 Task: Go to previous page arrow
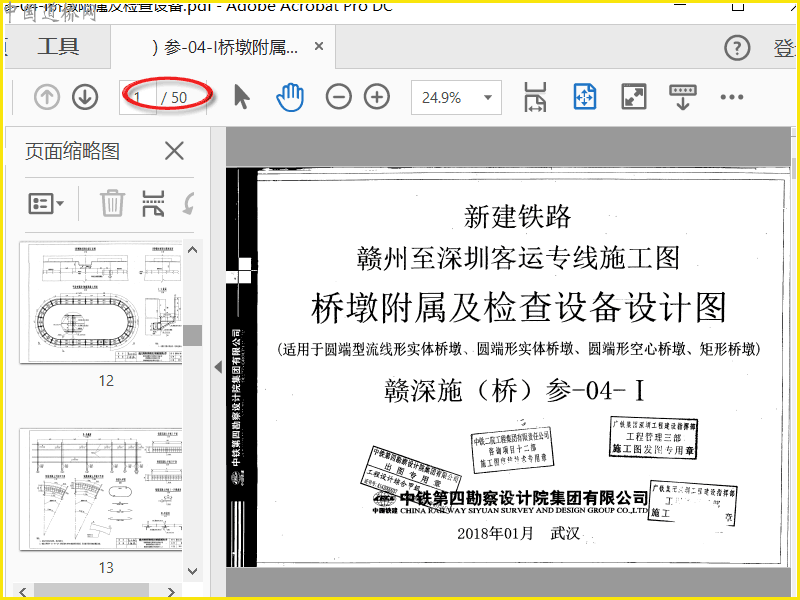(47, 97)
